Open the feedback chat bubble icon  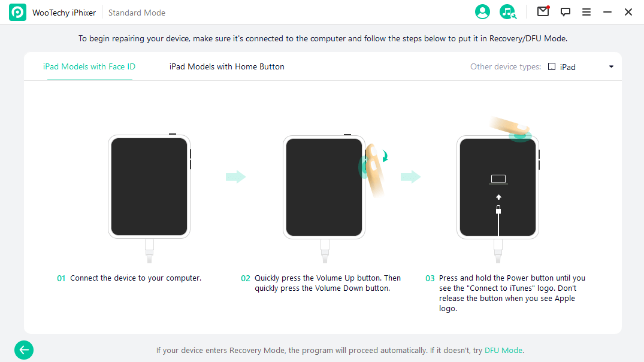point(566,12)
